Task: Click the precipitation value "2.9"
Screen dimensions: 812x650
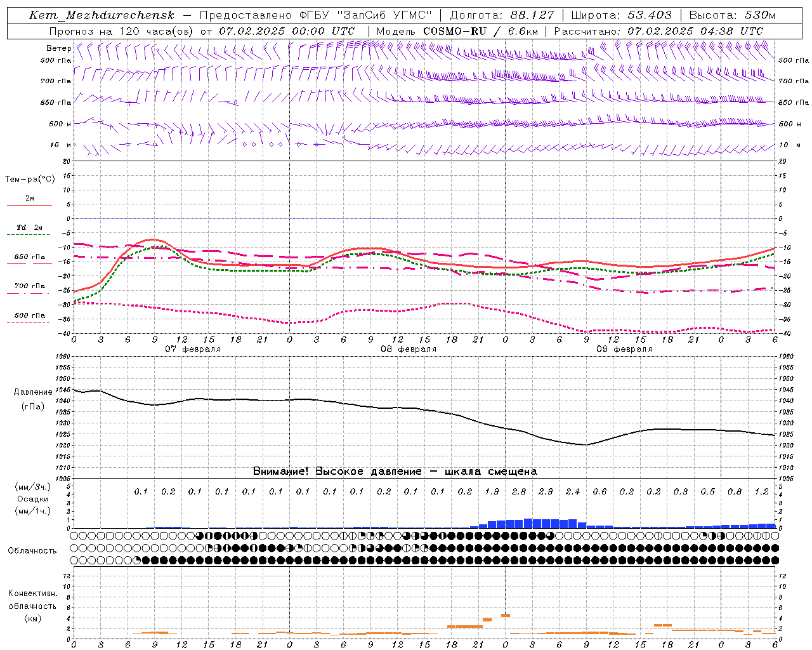Action: point(546,492)
